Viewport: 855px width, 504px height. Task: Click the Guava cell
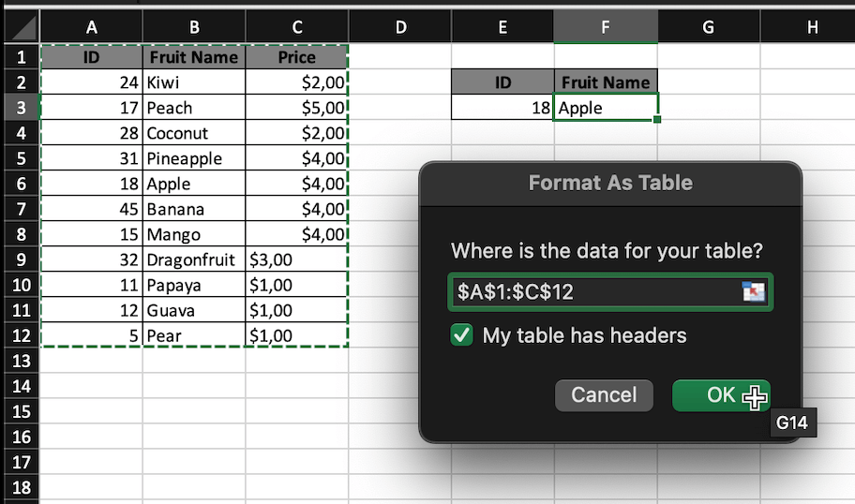coord(194,310)
